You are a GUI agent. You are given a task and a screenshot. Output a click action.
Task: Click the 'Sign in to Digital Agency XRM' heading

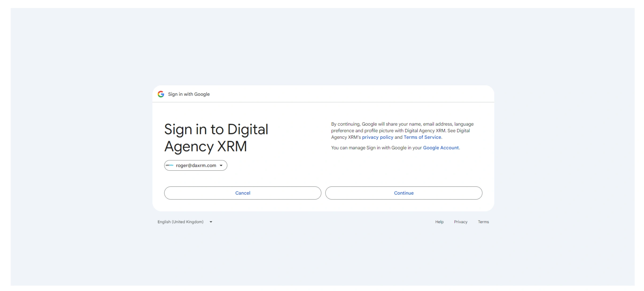coord(216,138)
